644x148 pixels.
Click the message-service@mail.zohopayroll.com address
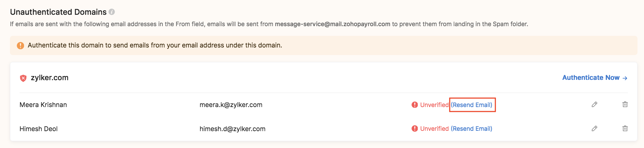click(332, 24)
